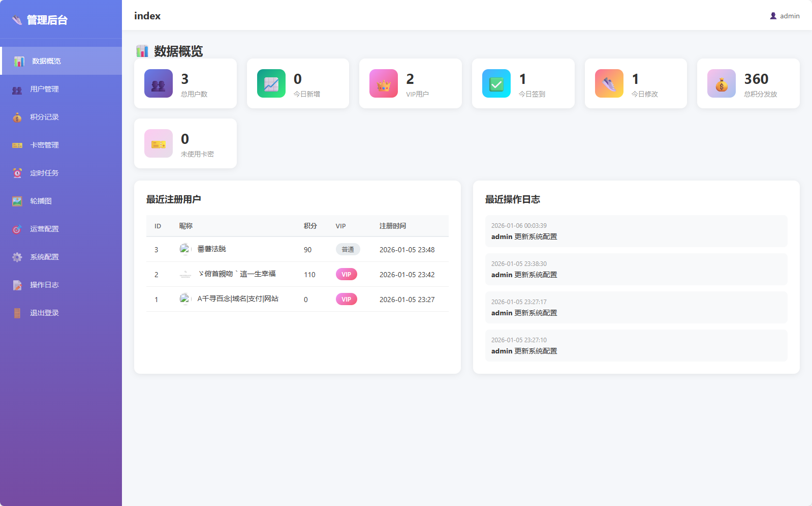Image resolution: width=812 pixels, height=506 pixels.
Task: Click log entry dated 2026-01-05 23:38:30
Action: (x=636, y=270)
